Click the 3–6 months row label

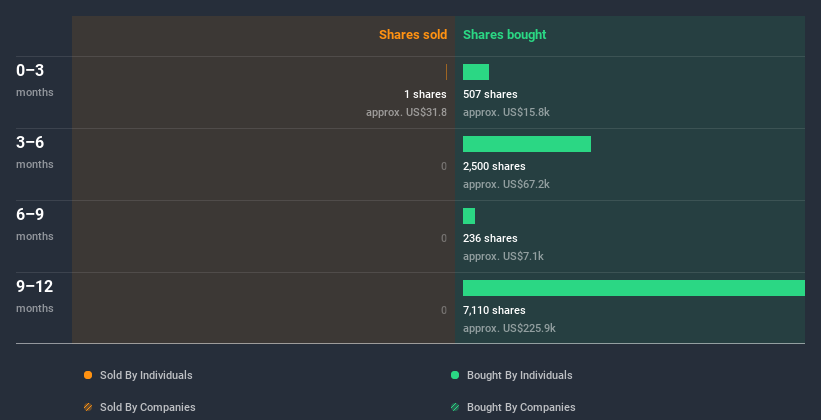[35, 152]
